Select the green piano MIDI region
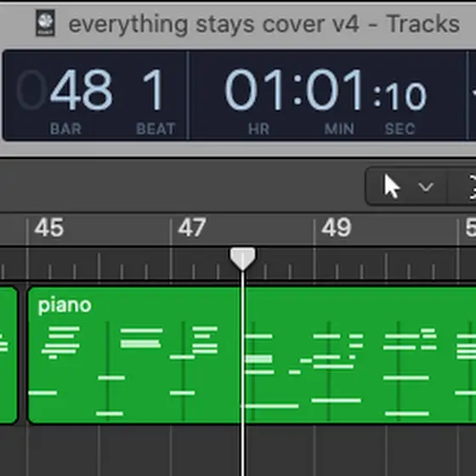Image resolution: width=476 pixels, height=476 pixels. tap(252, 355)
